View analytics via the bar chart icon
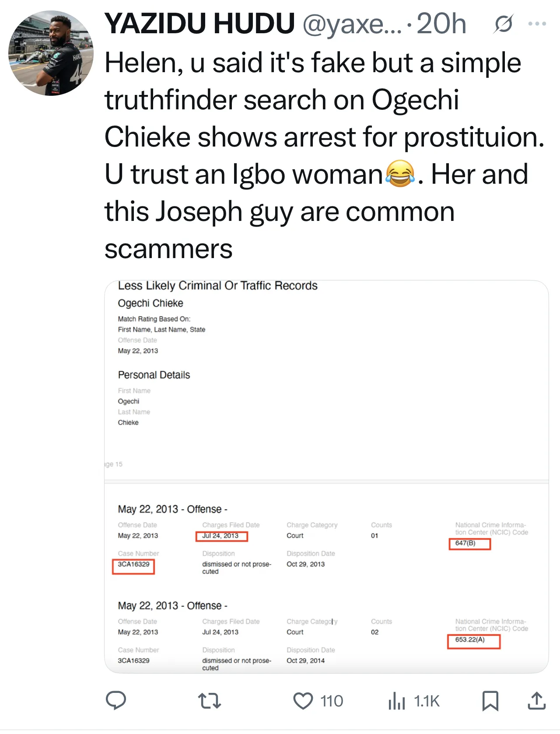Viewport: 560px width, 734px height. point(397,701)
